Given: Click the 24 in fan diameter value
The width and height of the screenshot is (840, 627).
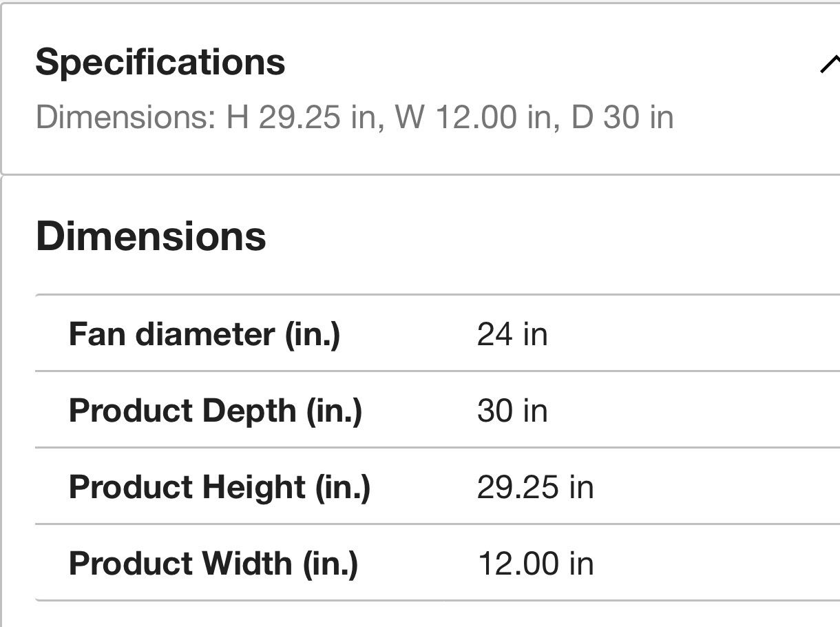Looking at the screenshot, I should point(512,334).
